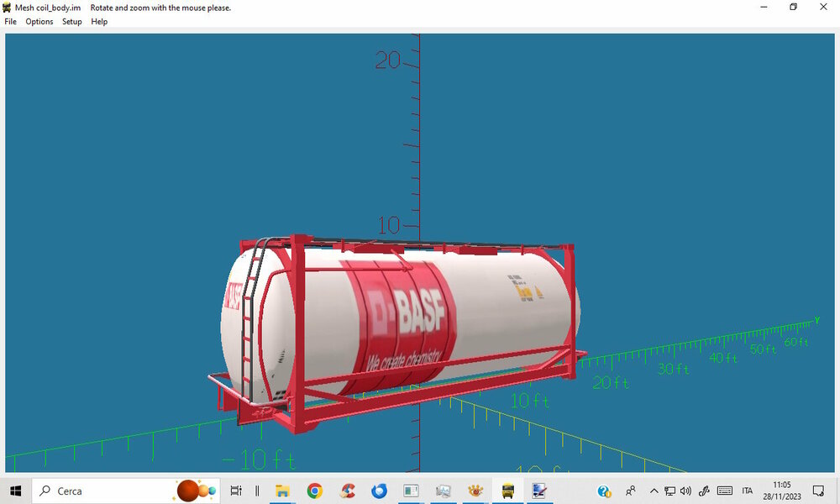Open File Explorer from the taskbar
Image resolution: width=840 pixels, height=504 pixels.
coord(282,491)
